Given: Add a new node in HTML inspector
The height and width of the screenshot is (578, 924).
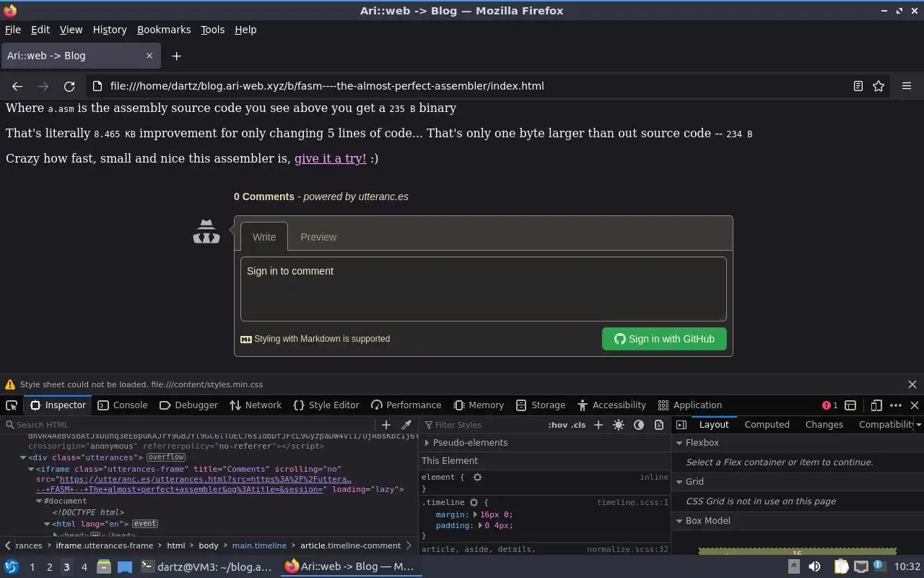Looking at the screenshot, I should pos(385,425).
